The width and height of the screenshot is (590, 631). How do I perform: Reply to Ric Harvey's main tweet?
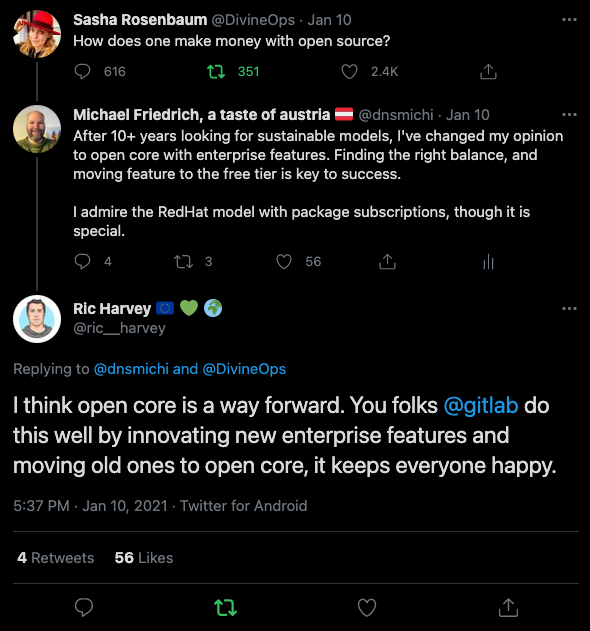point(84,607)
